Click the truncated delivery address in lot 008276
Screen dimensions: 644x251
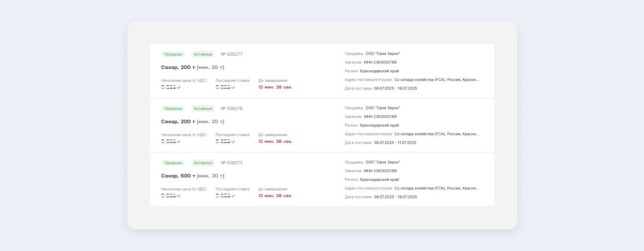436,134
